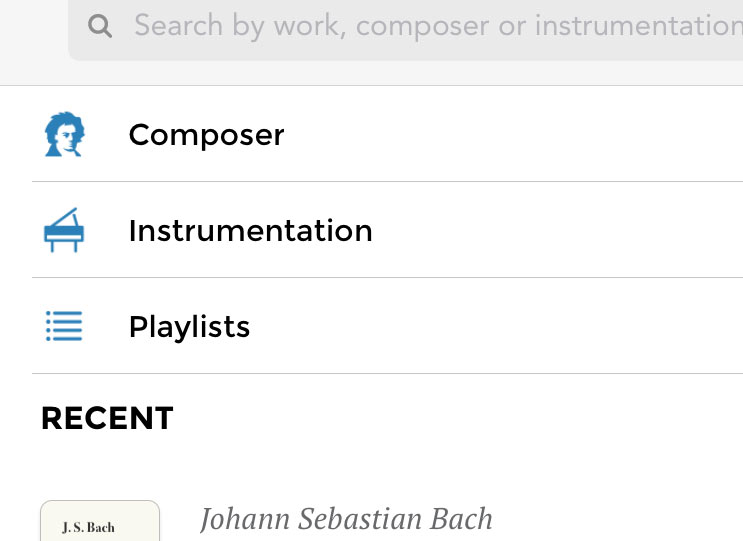Click the grand piano icon
This screenshot has height=541, width=743.
point(64,230)
